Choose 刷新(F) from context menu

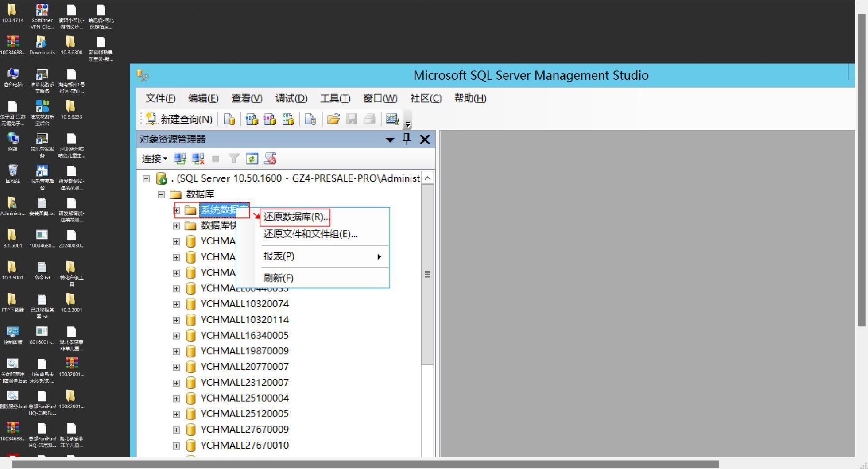[x=313, y=278]
